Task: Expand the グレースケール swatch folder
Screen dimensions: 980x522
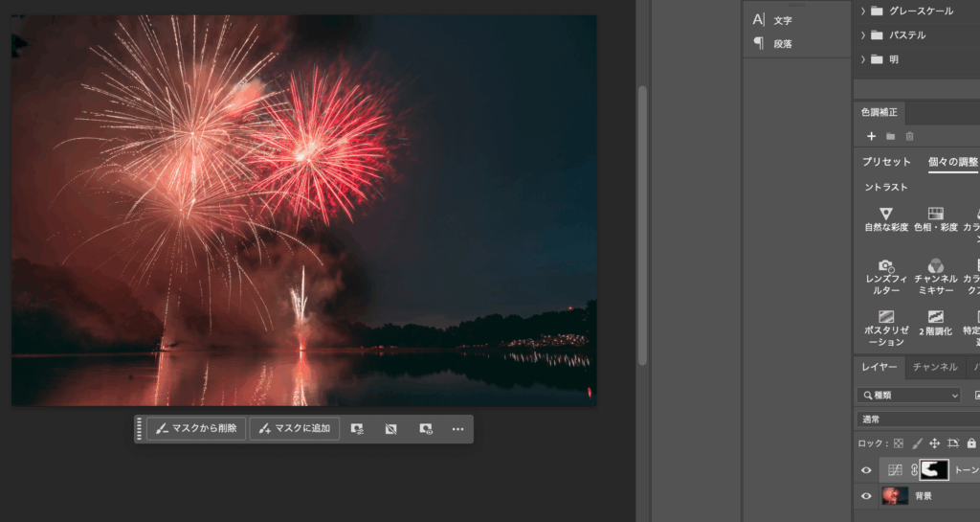Action: 863,11
